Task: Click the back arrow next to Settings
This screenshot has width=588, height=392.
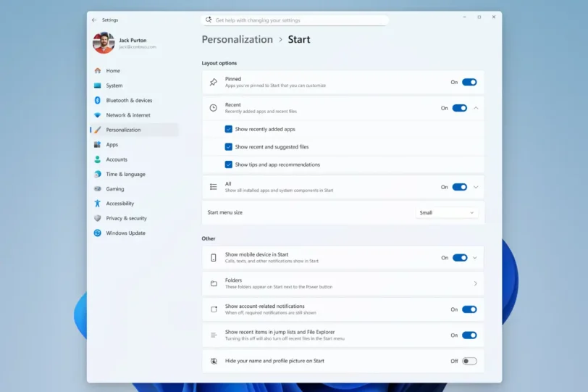Action: tap(94, 20)
